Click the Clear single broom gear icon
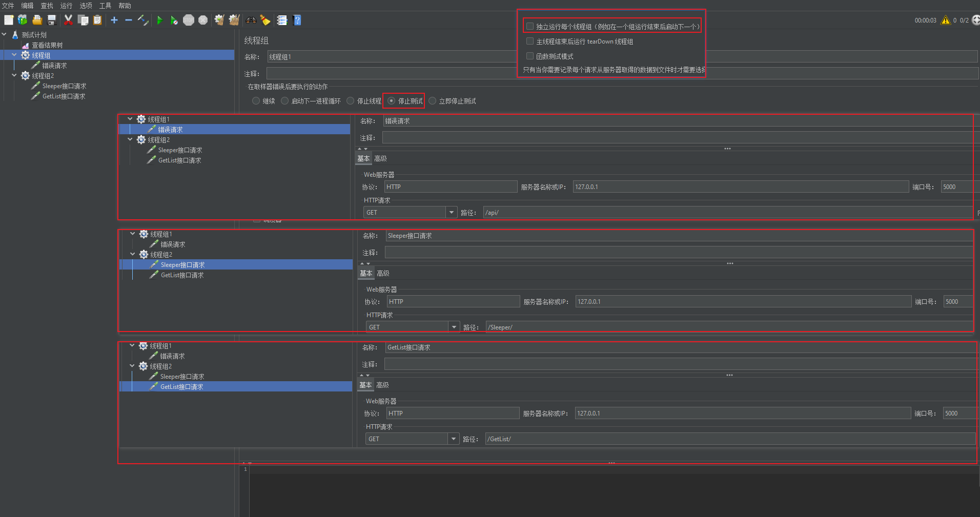This screenshot has height=517, width=980. point(219,20)
